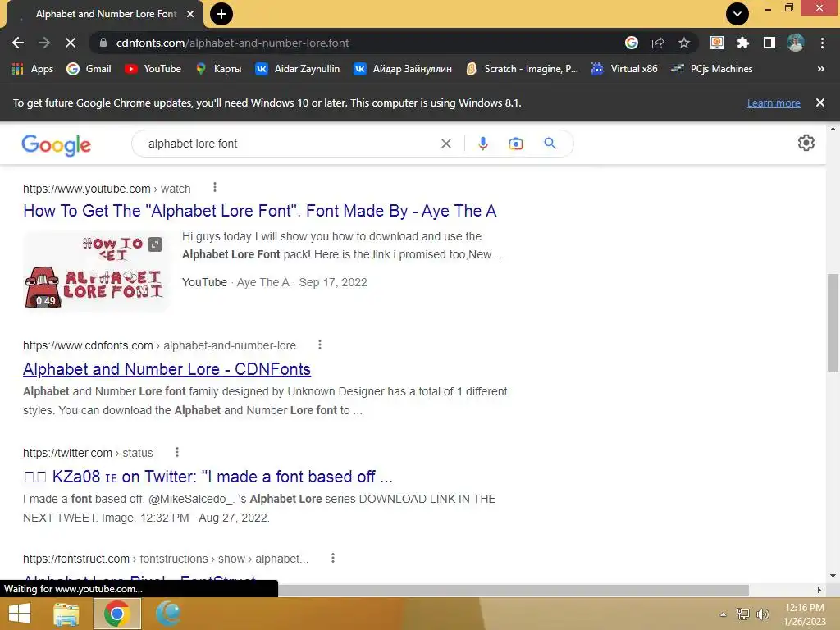Image resolution: width=840 pixels, height=630 pixels.
Task: Open the options menu for the YouTube result
Action: (x=215, y=188)
